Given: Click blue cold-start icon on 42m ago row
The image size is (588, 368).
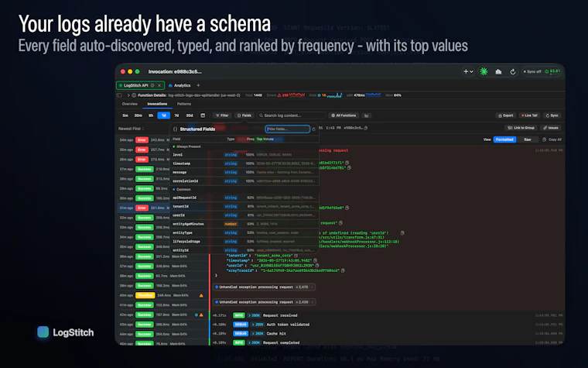Looking at the screenshot, I should click(x=196, y=315).
